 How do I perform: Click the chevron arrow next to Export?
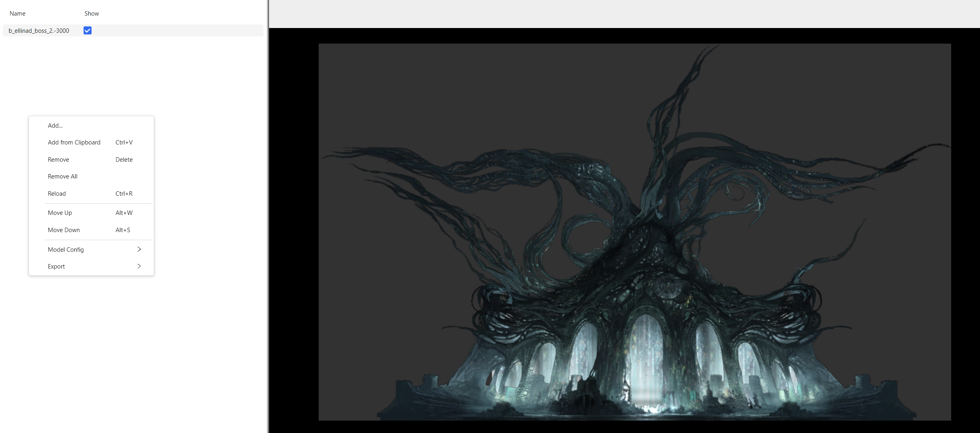pos(139,266)
